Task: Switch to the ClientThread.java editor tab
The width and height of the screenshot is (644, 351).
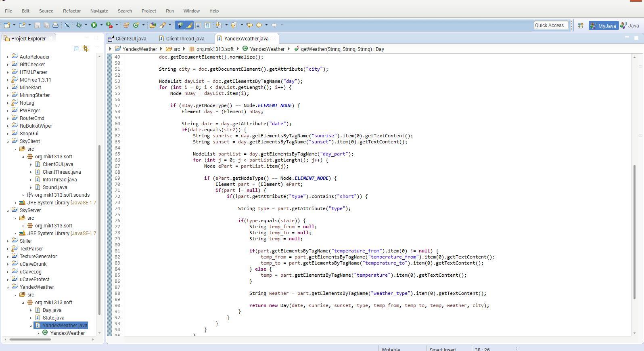Action: [x=185, y=39]
